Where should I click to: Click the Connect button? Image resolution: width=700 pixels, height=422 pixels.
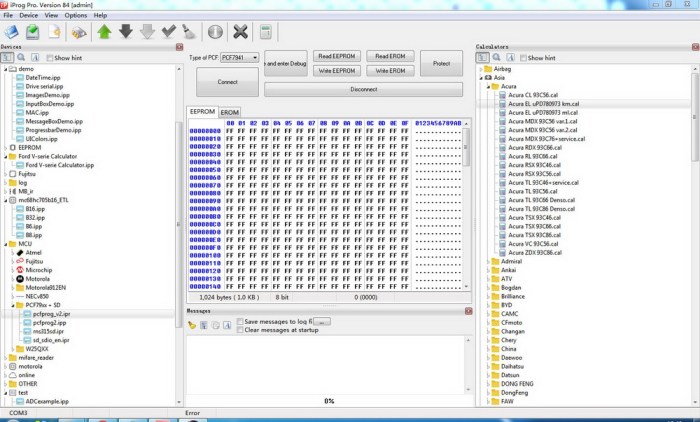(227, 81)
